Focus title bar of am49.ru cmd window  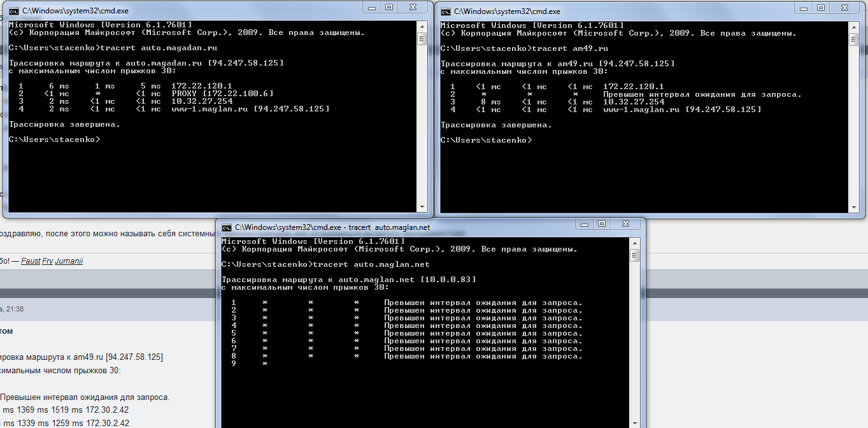click(637, 11)
